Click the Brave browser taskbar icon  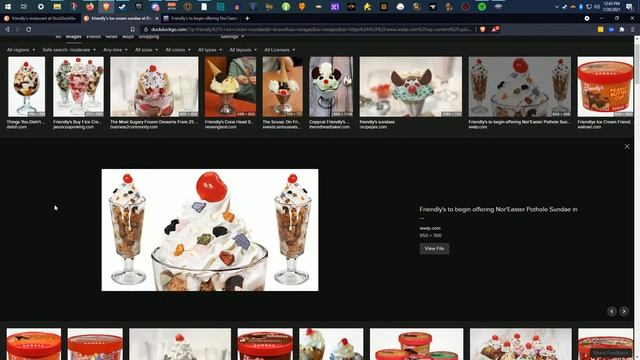pyautogui.click(x=106, y=7)
